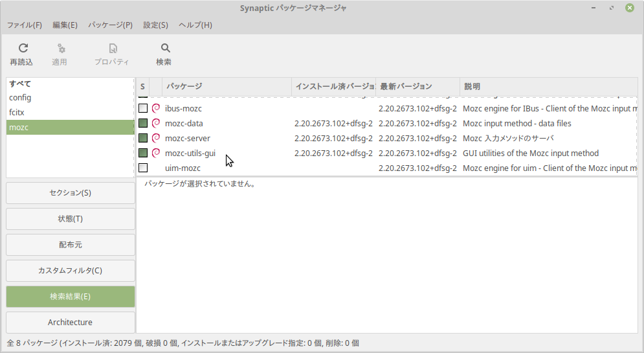Image resolution: width=644 pixels, height=353 pixels.
Task: Select the uim-mozc package name
Action: 183,168
